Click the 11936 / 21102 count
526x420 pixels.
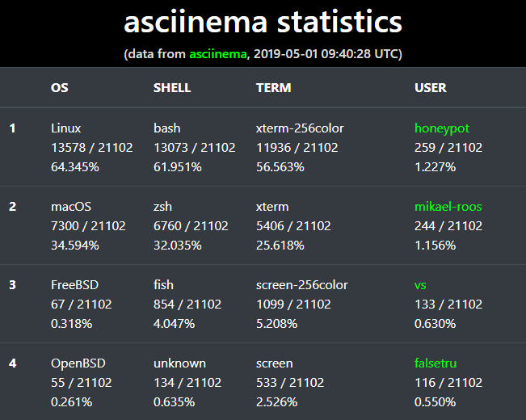297,148
